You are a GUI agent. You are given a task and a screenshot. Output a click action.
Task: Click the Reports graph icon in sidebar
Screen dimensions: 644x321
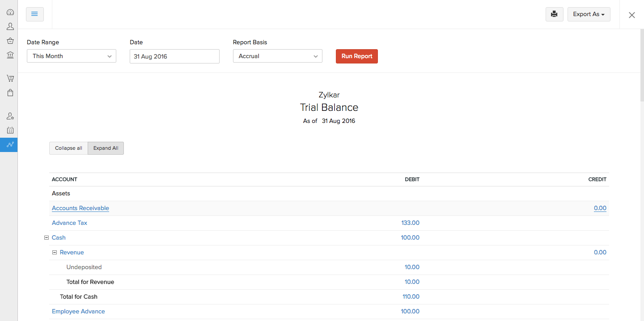[10, 144]
